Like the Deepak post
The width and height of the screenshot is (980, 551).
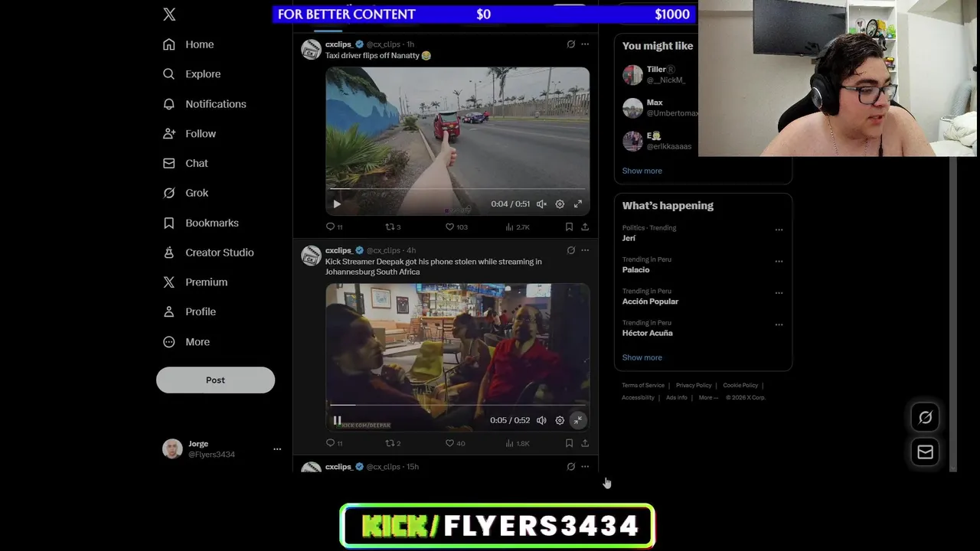456,443
